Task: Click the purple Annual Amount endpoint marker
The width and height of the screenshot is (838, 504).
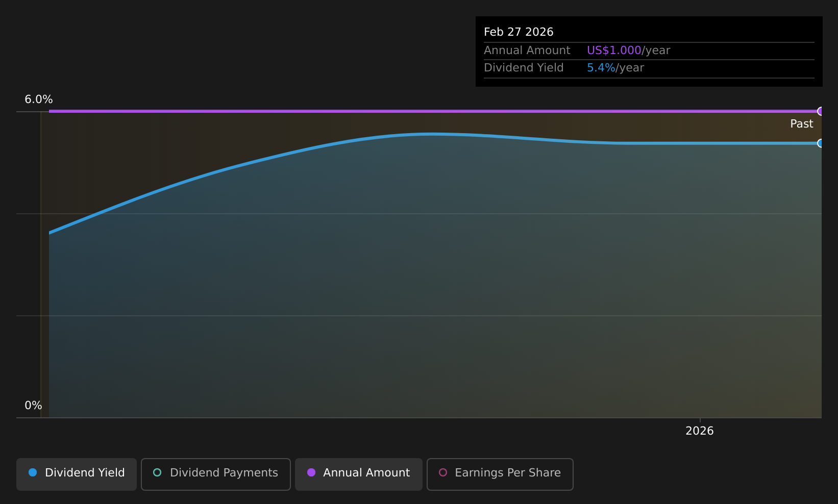Action: [820, 111]
